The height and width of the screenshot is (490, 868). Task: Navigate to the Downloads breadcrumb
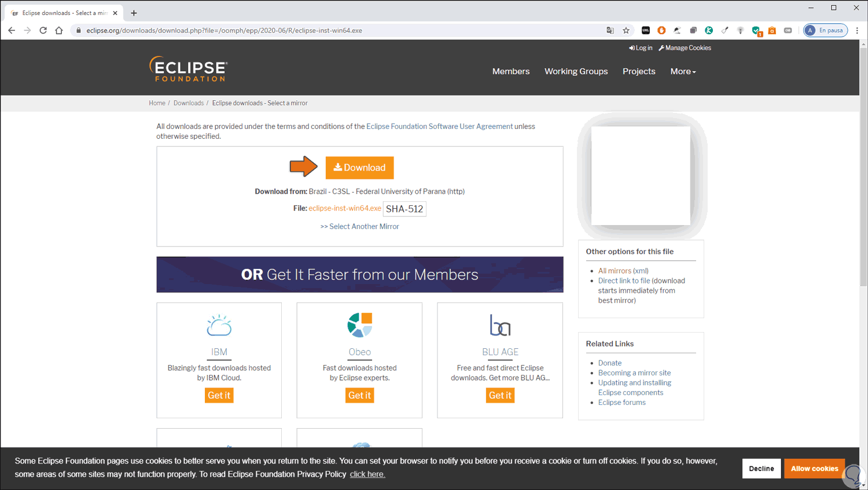pyautogui.click(x=189, y=103)
